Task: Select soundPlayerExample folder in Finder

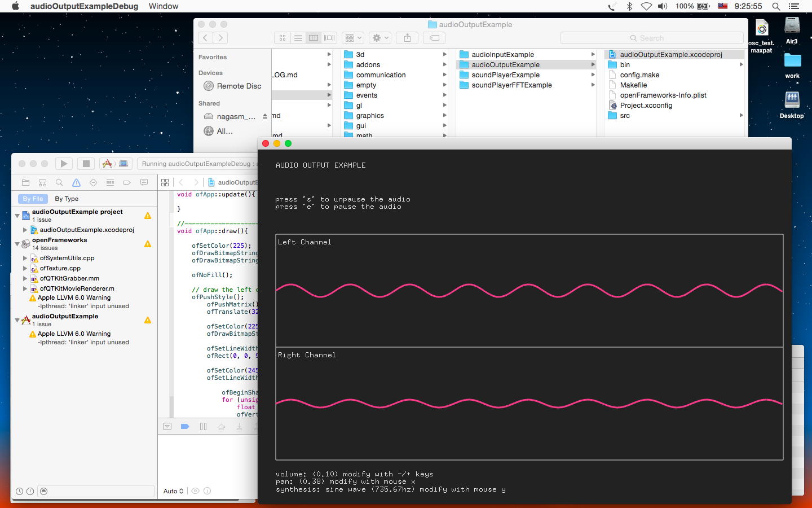Action: point(505,75)
